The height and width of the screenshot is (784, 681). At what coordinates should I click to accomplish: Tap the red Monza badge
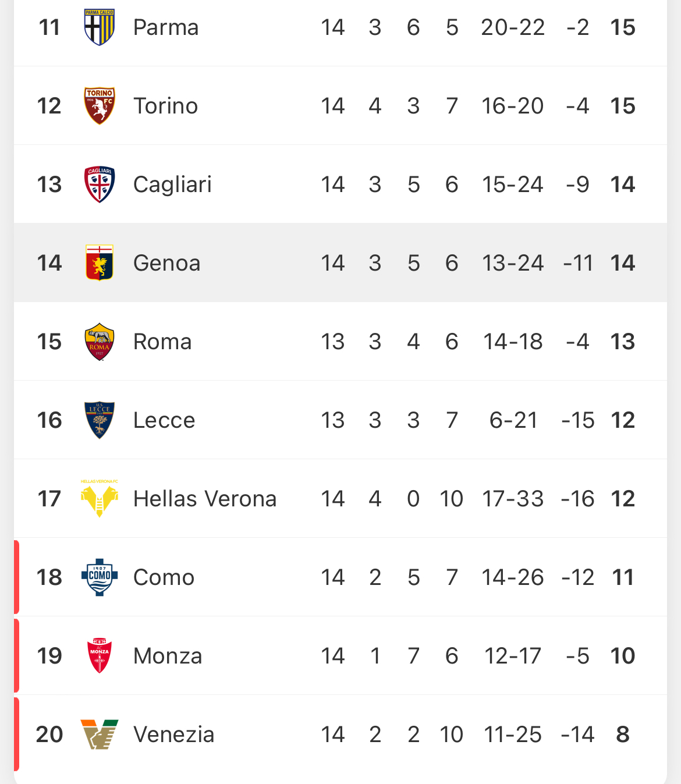point(100,656)
